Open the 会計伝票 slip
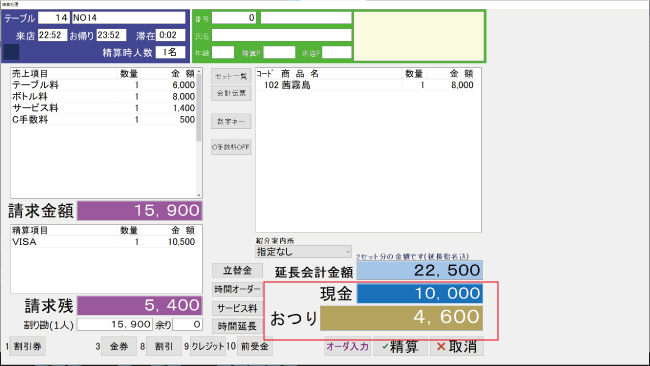The image size is (650, 366). (x=231, y=93)
